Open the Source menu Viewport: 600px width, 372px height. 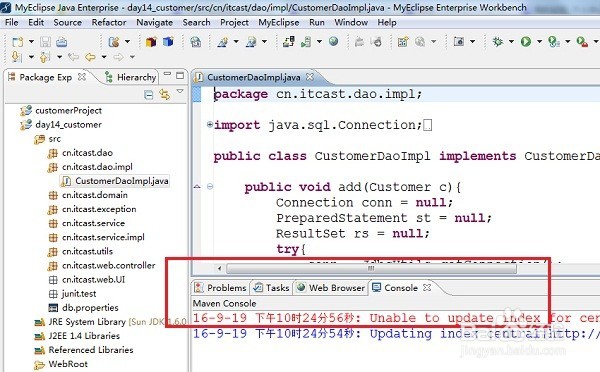(x=67, y=23)
